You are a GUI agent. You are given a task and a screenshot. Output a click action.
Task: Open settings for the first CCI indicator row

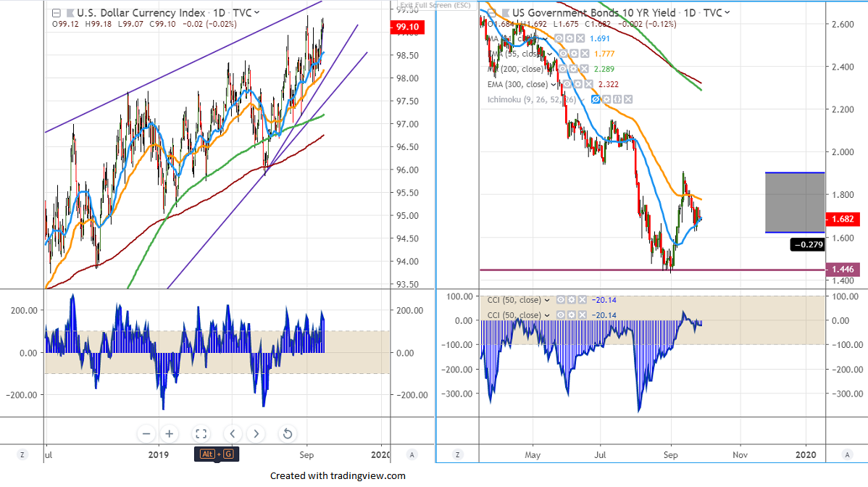click(x=571, y=300)
